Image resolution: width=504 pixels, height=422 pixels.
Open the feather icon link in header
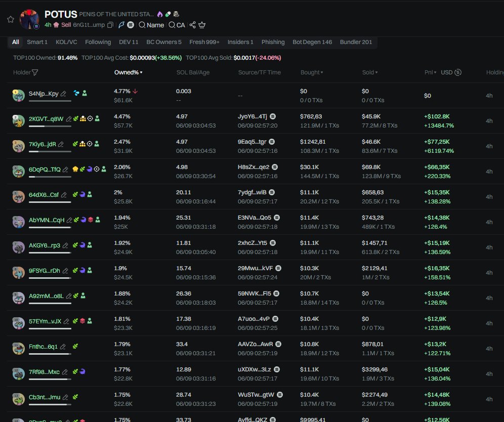click(121, 25)
